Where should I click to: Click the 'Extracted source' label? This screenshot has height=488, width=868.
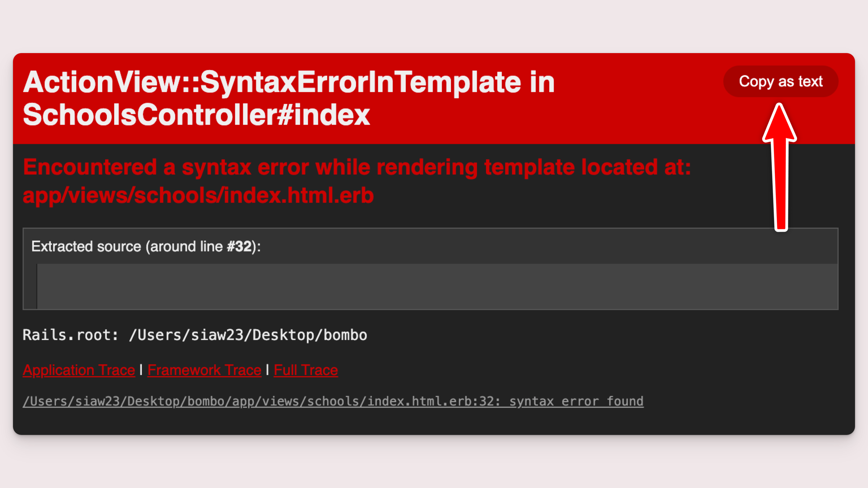point(86,247)
